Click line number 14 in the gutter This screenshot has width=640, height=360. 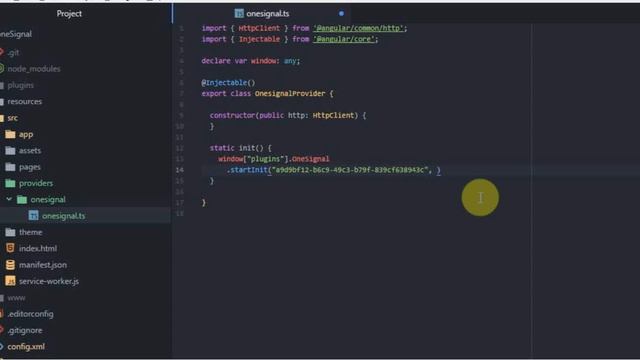point(180,170)
